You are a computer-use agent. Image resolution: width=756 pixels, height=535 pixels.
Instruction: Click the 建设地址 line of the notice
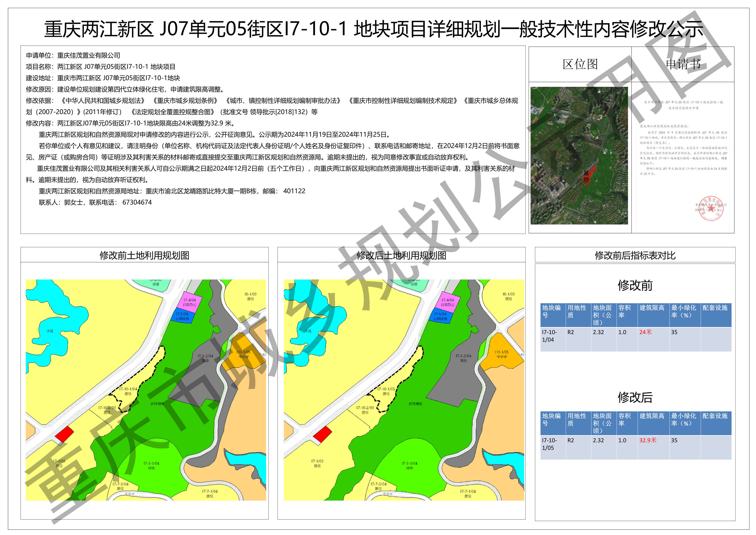click(103, 78)
